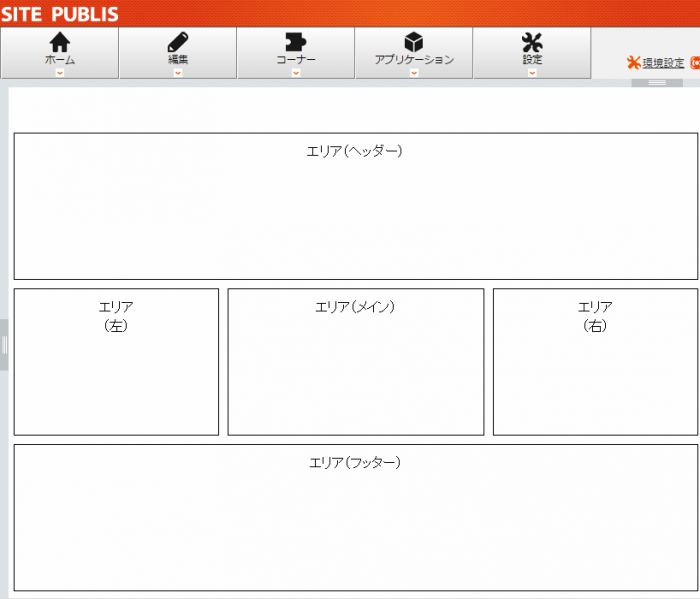Expand the 設定 dropdown arrow
This screenshot has height=599, width=700.
point(532,73)
